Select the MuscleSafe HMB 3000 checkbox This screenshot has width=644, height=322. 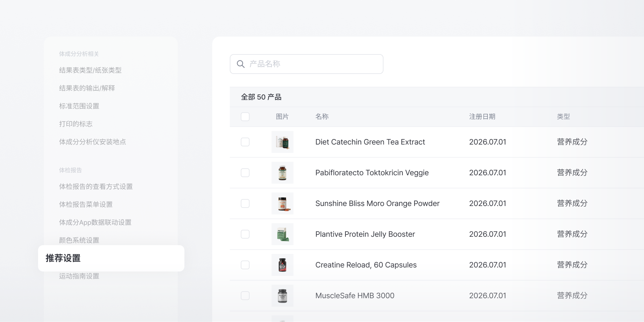point(245,296)
